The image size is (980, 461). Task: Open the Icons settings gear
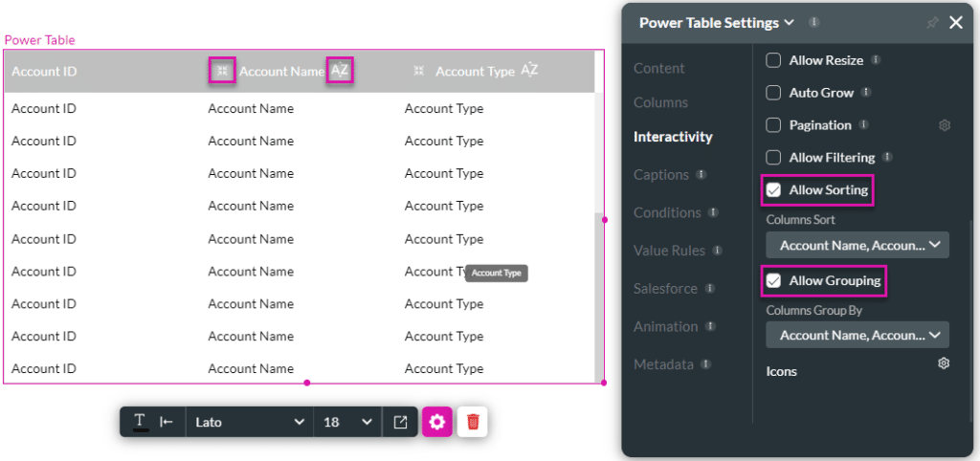944,363
